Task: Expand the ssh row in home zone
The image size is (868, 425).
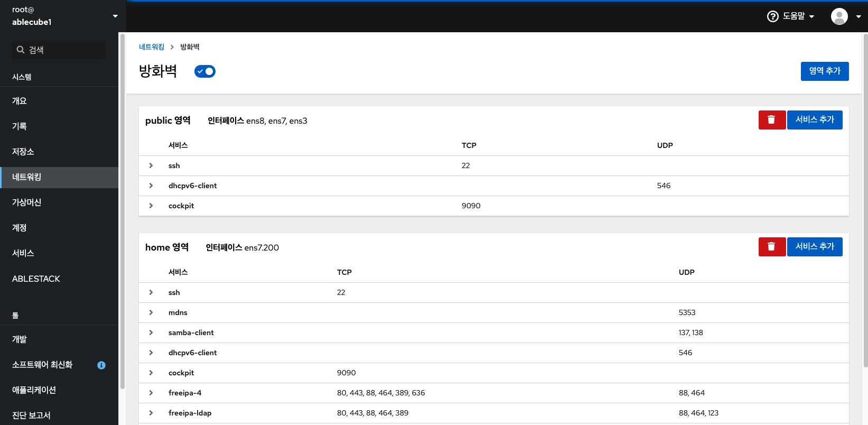Action: (x=151, y=292)
